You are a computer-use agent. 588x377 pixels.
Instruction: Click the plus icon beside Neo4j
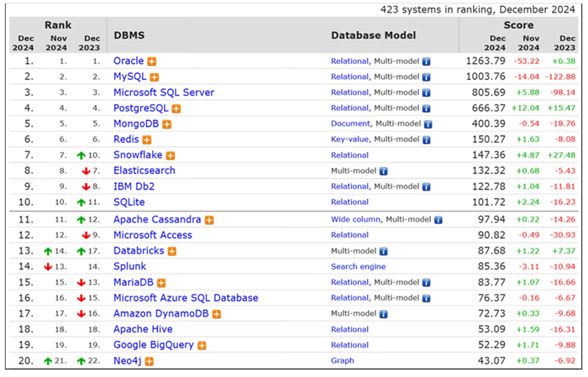pyautogui.click(x=150, y=361)
